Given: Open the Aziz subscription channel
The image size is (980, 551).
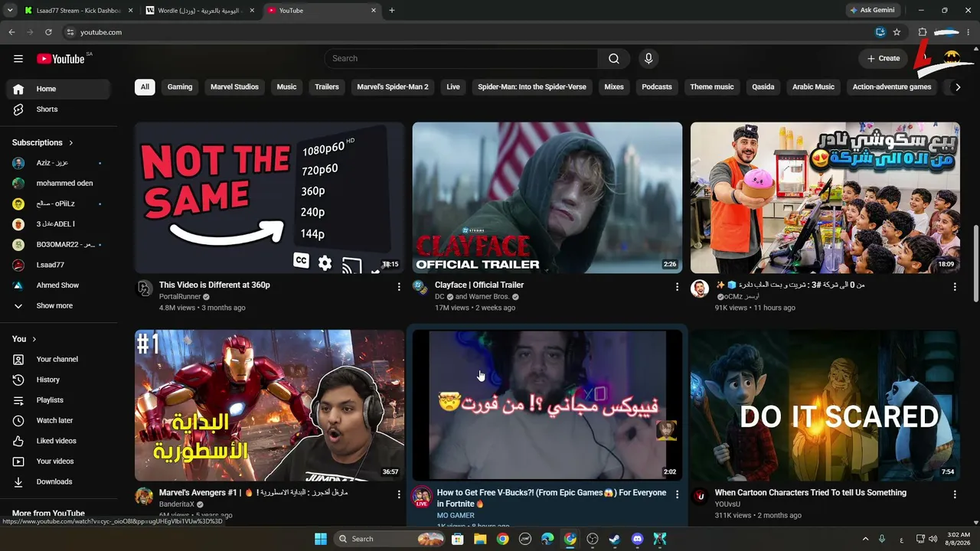Looking at the screenshot, I should (58, 163).
